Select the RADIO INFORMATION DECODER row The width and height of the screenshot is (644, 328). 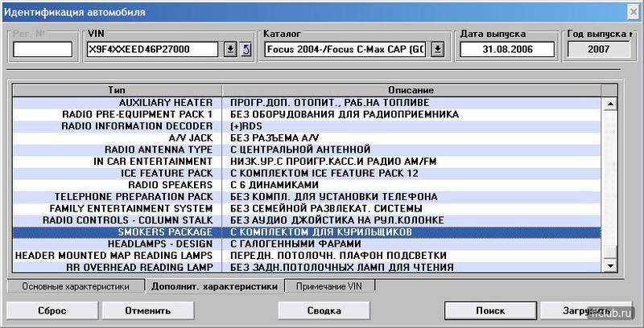(307, 126)
